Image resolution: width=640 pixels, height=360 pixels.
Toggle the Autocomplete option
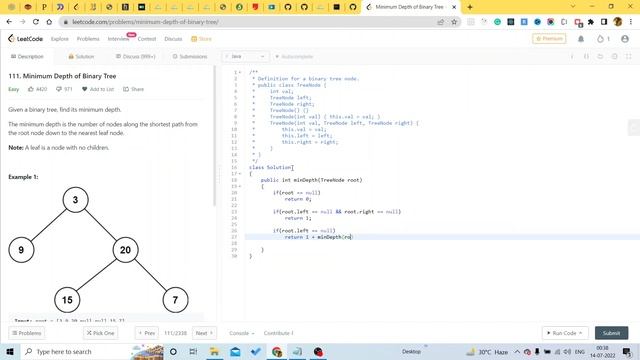click(x=294, y=56)
